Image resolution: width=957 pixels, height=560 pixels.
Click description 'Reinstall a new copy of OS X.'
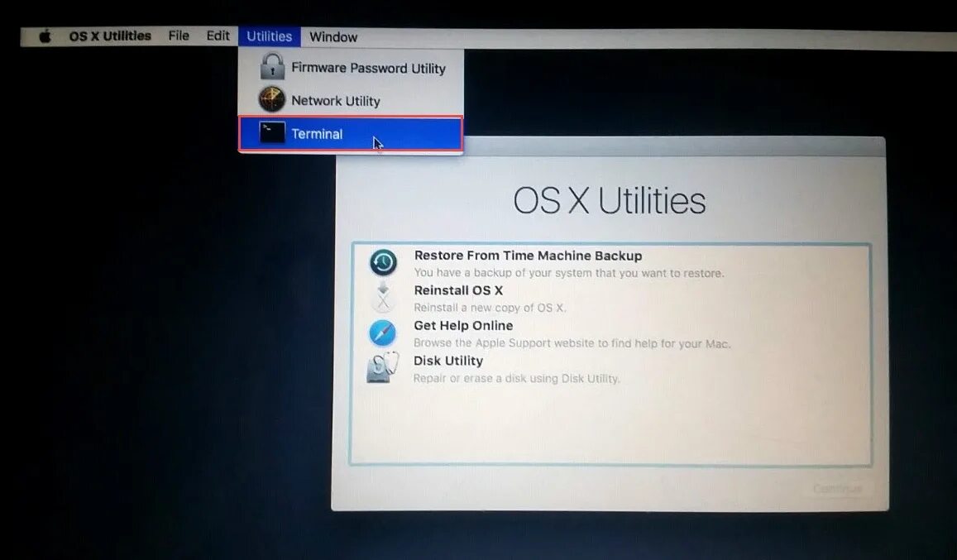pyautogui.click(x=490, y=307)
